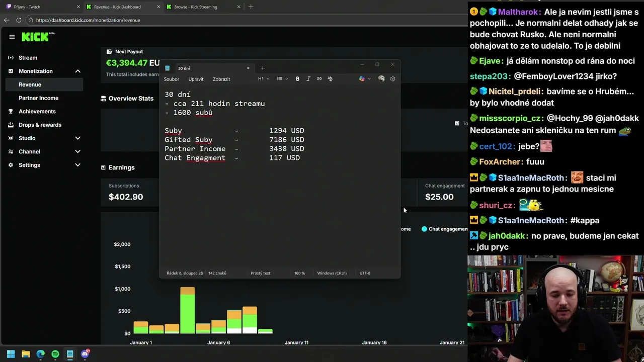Toggle bold formatting in Notepad
Image resolution: width=644 pixels, height=362 pixels.
[x=297, y=79]
